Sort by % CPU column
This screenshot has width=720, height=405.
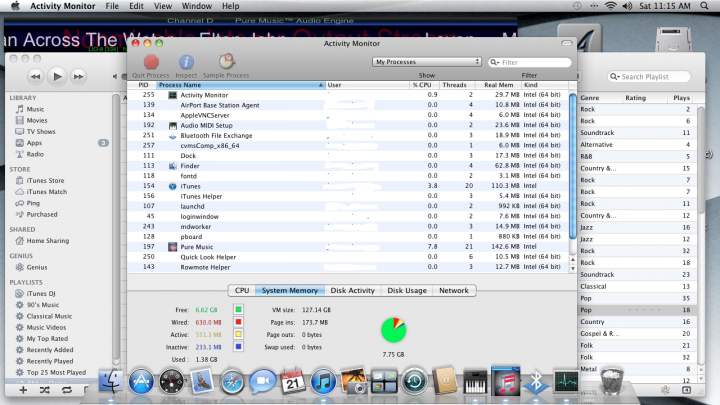coord(422,85)
